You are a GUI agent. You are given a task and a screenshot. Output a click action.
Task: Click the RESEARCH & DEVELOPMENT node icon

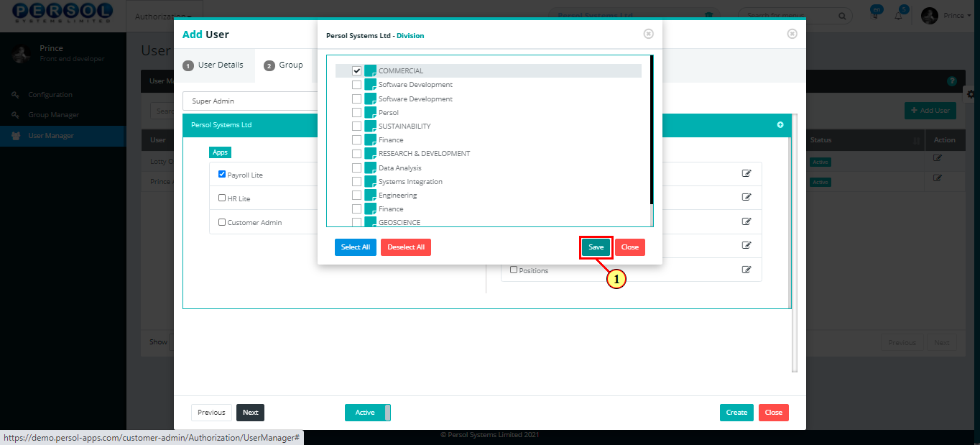(371, 153)
